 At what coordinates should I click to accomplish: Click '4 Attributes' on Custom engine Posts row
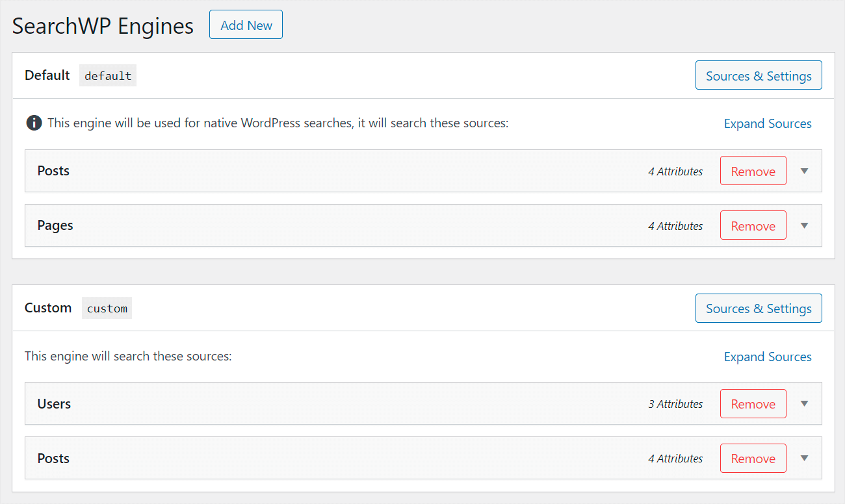click(x=675, y=458)
